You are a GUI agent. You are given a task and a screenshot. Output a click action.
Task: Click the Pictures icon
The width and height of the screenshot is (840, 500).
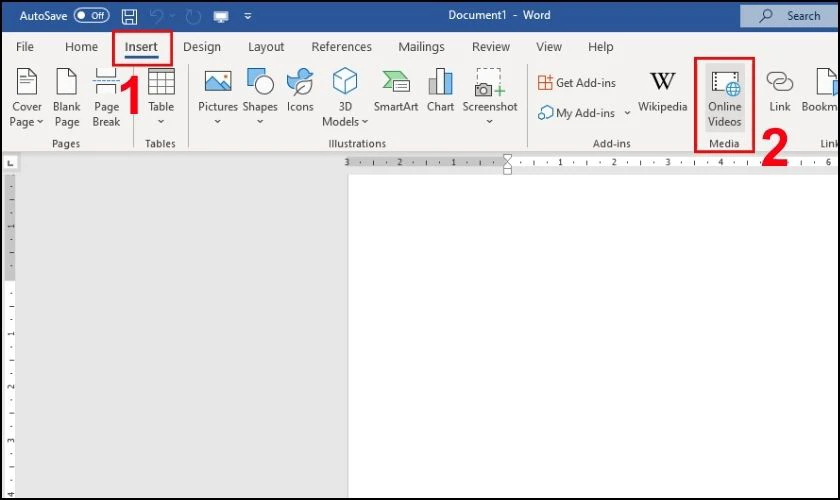click(218, 81)
